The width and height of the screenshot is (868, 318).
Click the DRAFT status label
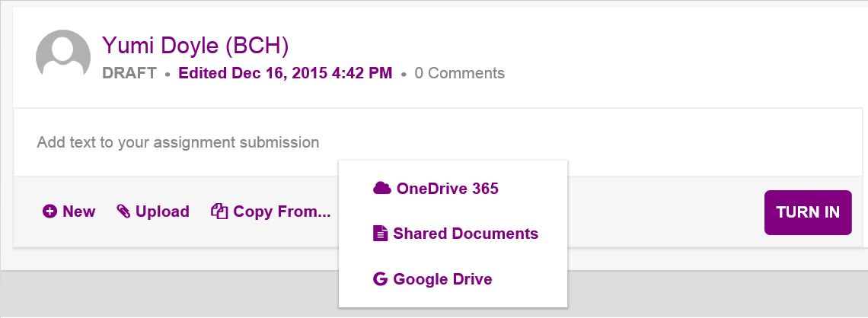click(x=129, y=74)
